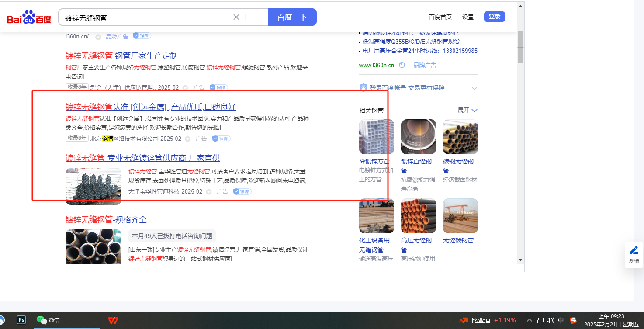Open the 碳钢无缝钢管 thumbnail image
This screenshot has width=644, height=329.
click(460, 137)
